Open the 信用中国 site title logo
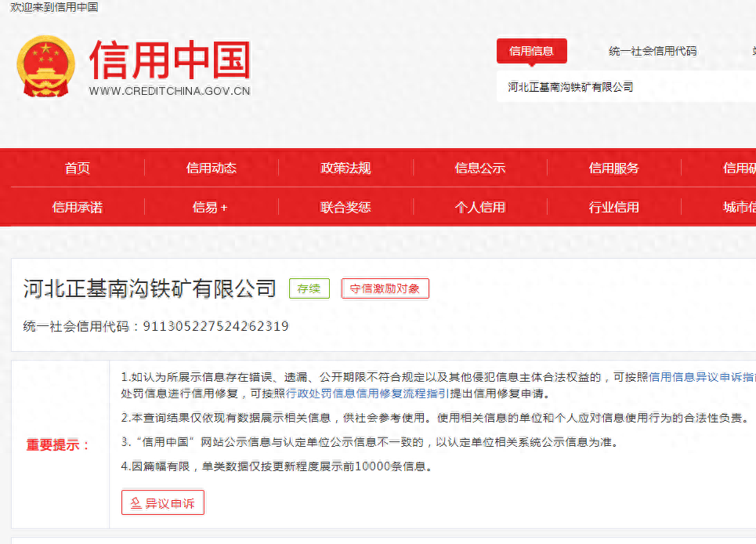The height and width of the screenshot is (544, 756). [170, 60]
